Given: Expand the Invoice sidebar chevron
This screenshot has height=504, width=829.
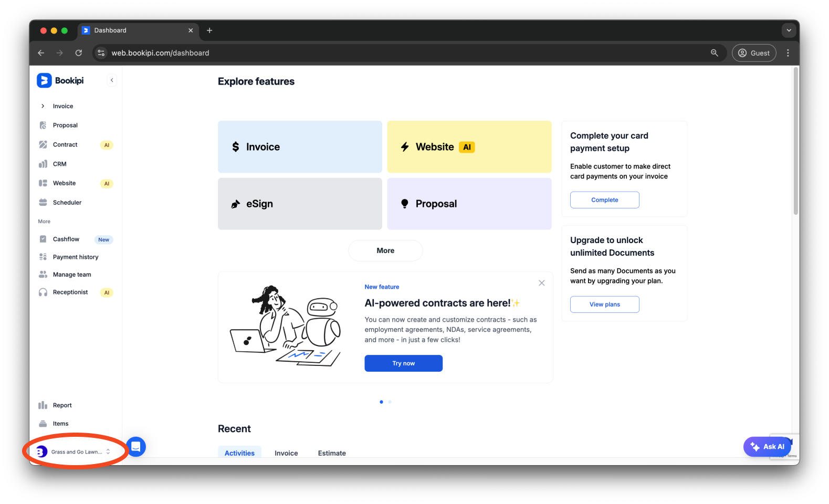Looking at the screenshot, I should pos(43,106).
